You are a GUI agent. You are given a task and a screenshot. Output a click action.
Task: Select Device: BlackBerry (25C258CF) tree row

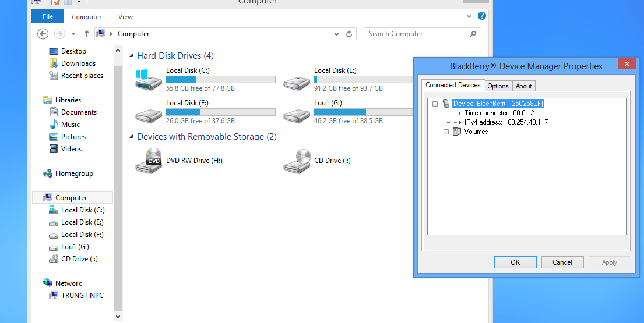(498, 104)
